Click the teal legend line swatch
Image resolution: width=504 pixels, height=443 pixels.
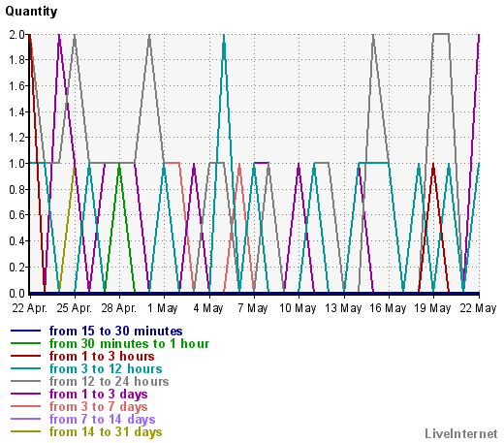pyautogui.click(x=25, y=368)
